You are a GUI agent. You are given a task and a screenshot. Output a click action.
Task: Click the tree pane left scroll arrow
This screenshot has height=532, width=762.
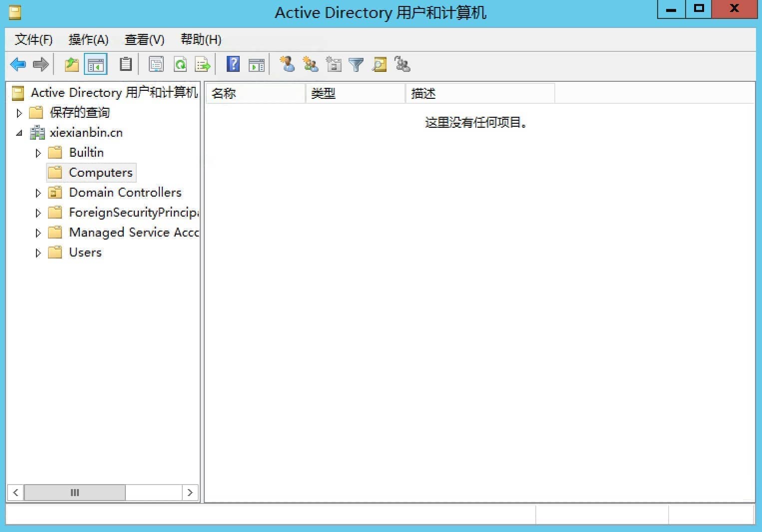[15, 493]
